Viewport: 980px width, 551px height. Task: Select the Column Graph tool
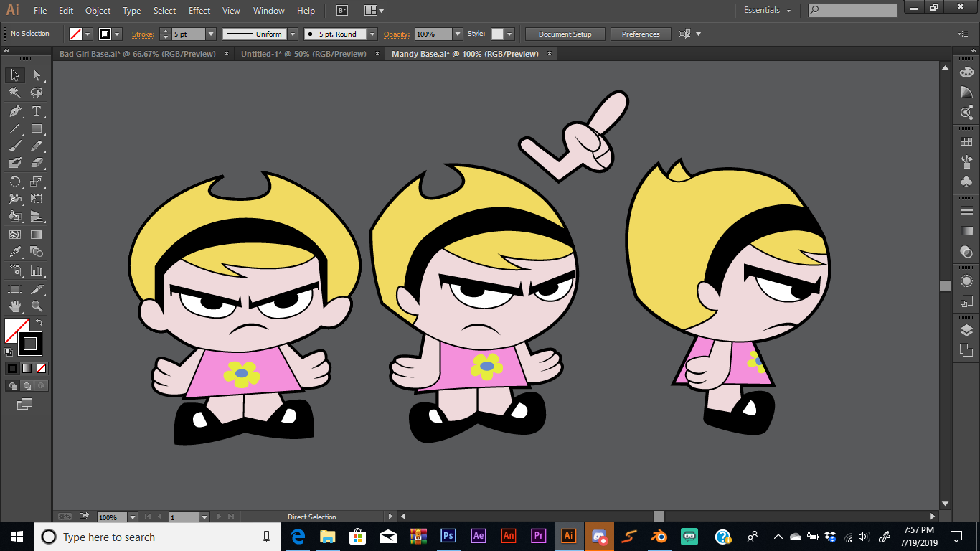pos(37,271)
